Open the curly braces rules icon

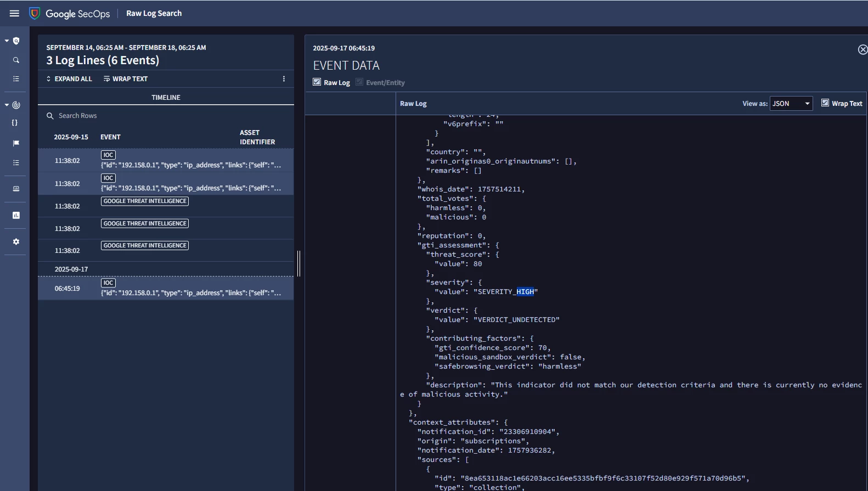pyautogui.click(x=15, y=123)
